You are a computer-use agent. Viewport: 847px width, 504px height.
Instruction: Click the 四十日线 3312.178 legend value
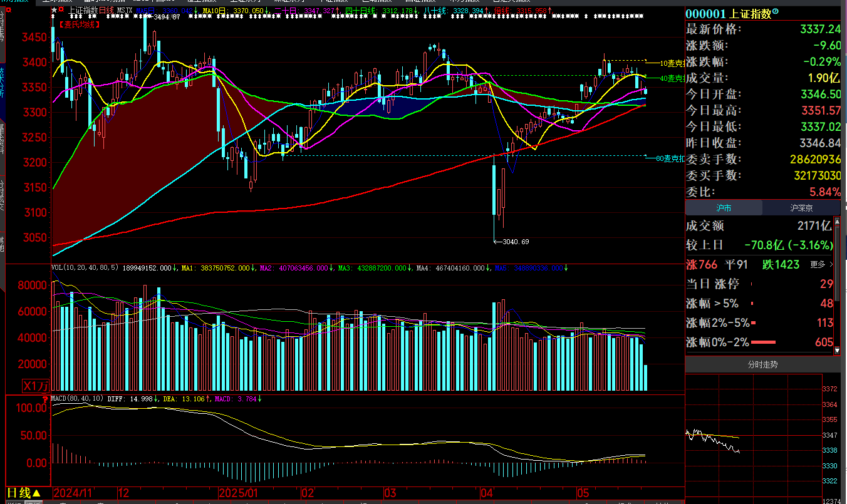379,11
